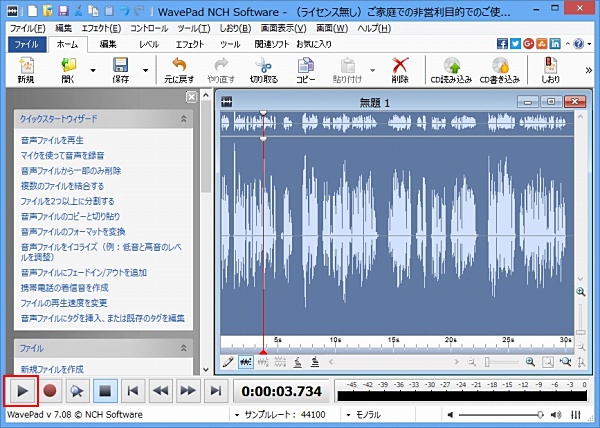This screenshot has height=428, width=600.
Task: Click quick-access purple save icon in title bar
Action: pyautogui.click(x=63, y=11)
